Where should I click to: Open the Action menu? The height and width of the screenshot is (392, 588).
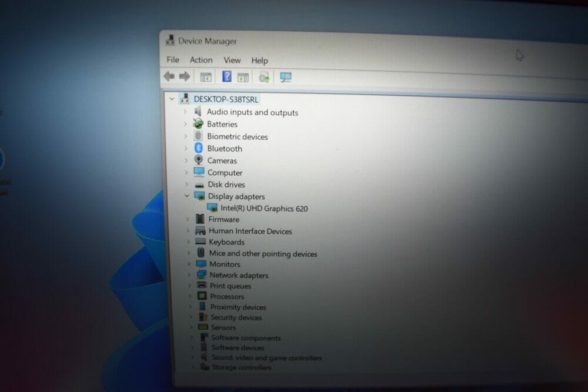[x=201, y=60]
